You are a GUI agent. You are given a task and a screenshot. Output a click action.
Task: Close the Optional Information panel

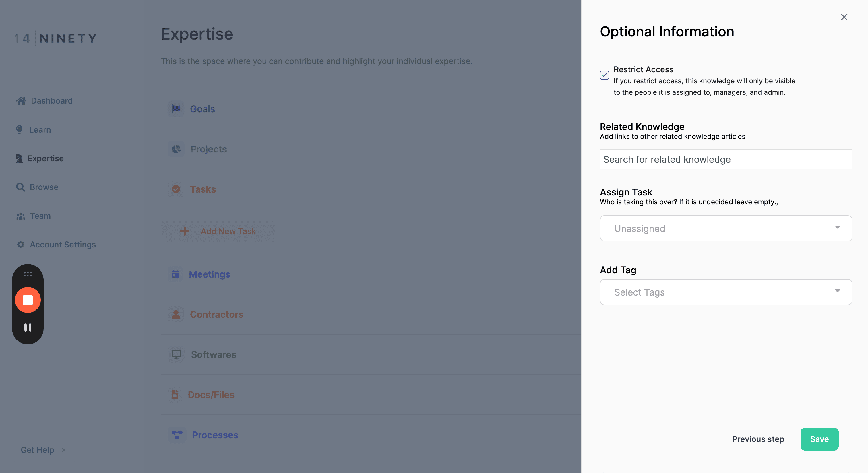point(844,17)
